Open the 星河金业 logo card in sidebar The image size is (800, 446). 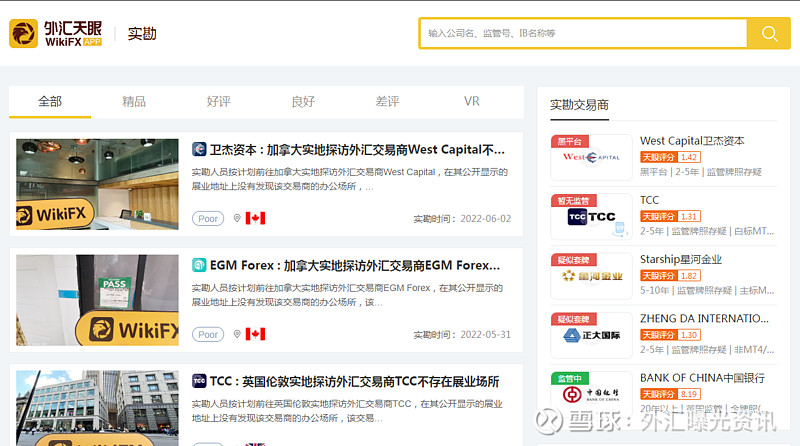pyautogui.click(x=591, y=276)
